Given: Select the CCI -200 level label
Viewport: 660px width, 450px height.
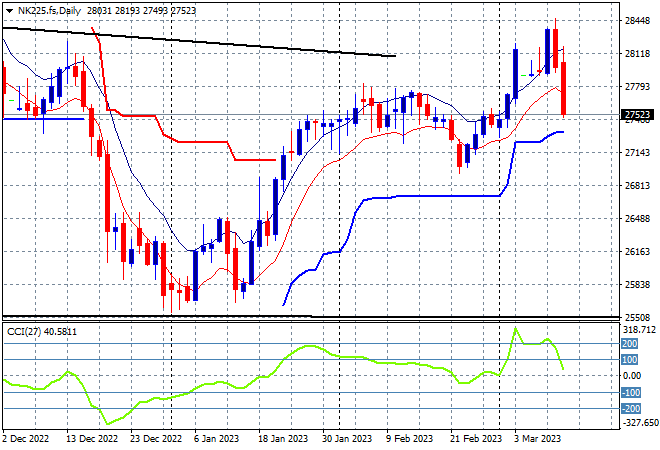Looking at the screenshot, I should (x=631, y=408).
